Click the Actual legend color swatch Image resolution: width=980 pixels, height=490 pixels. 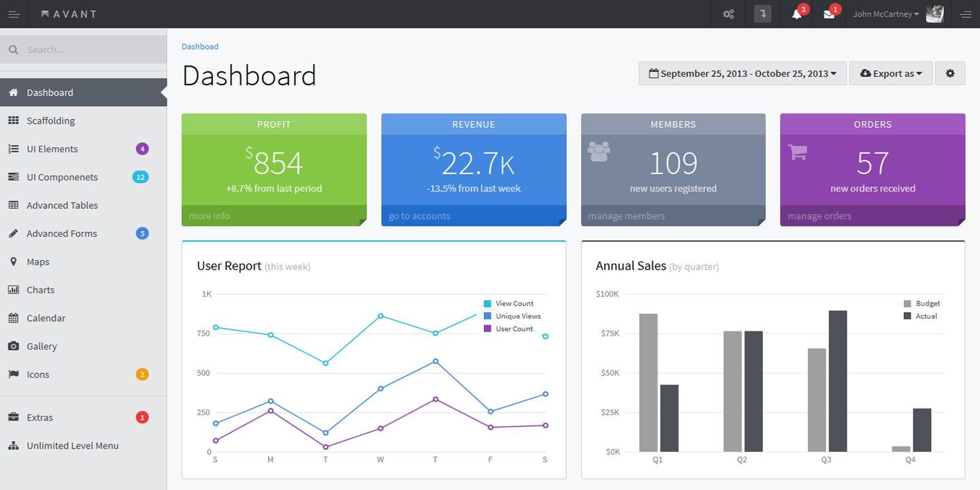pyautogui.click(x=907, y=316)
